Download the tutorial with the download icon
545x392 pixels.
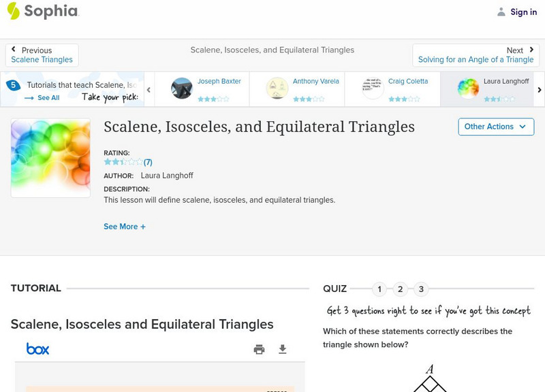click(x=283, y=349)
